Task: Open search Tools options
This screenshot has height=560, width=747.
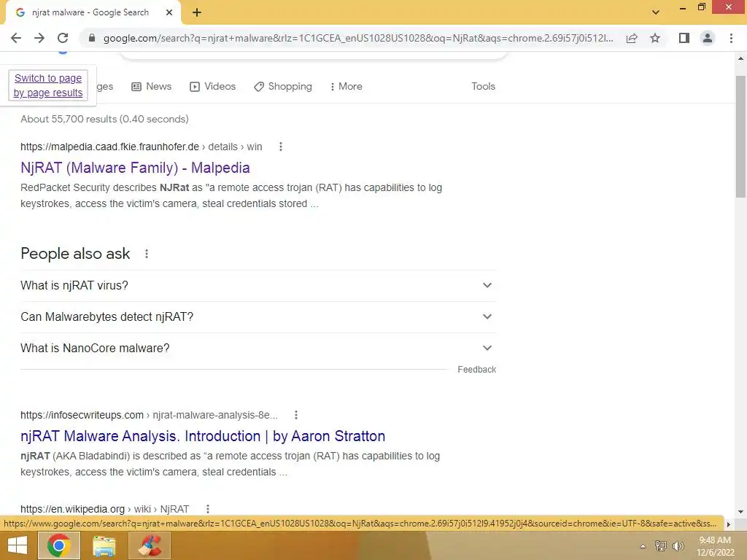Action: 483,86
